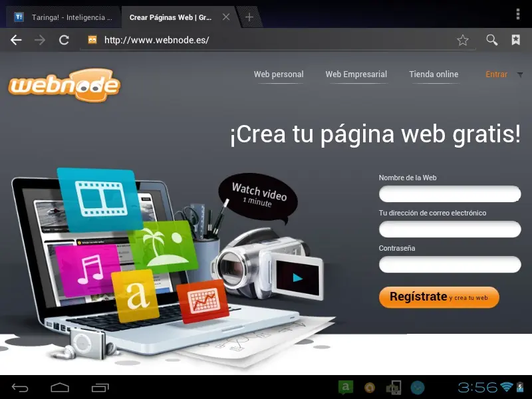Click the webnode favicon in the address bar
532x399 pixels.
92,40
